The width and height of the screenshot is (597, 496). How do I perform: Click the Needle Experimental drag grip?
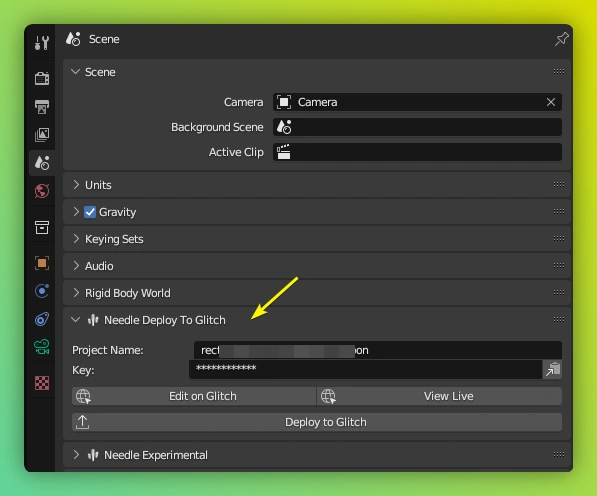(x=559, y=454)
